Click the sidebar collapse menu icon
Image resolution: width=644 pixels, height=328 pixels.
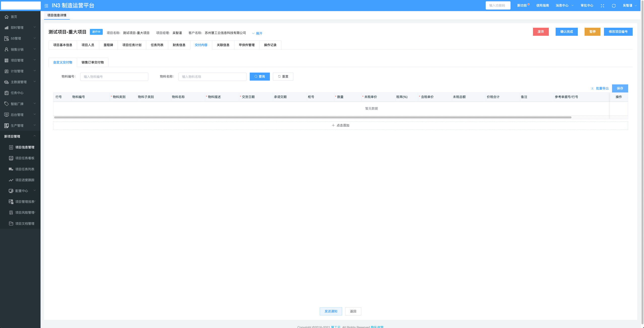point(46,6)
